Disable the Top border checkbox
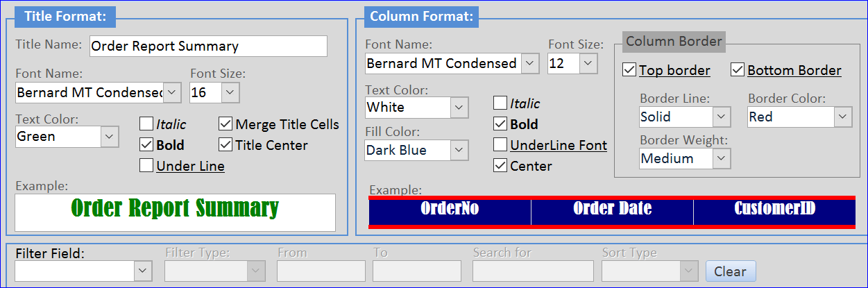This screenshot has height=288, width=868. pyautogui.click(x=629, y=70)
